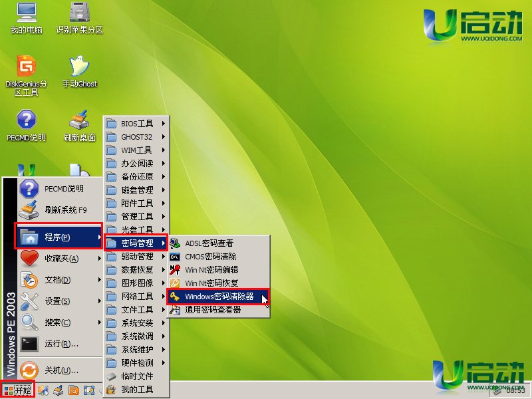Select the 硬件检测 programs folder
532x399 pixels.
point(136,362)
